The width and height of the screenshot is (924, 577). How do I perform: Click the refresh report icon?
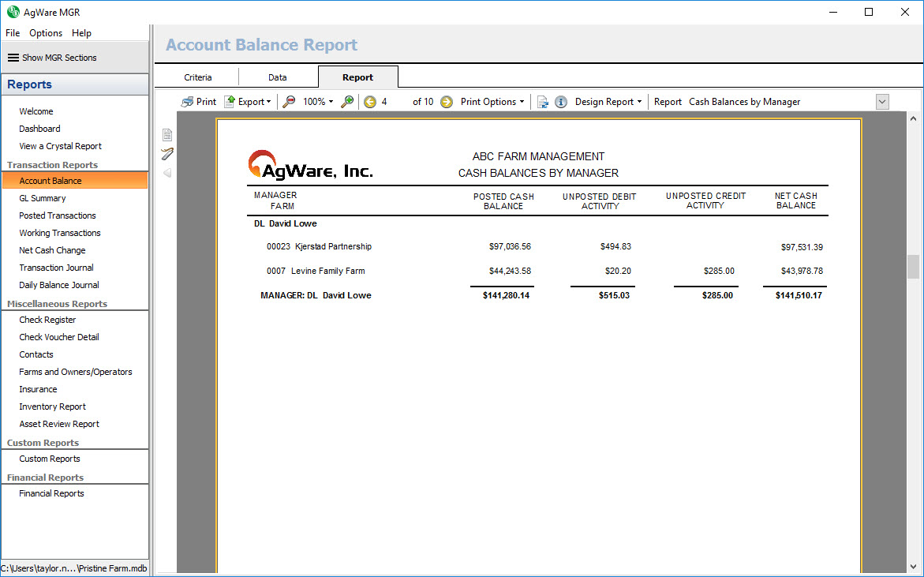pos(543,102)
